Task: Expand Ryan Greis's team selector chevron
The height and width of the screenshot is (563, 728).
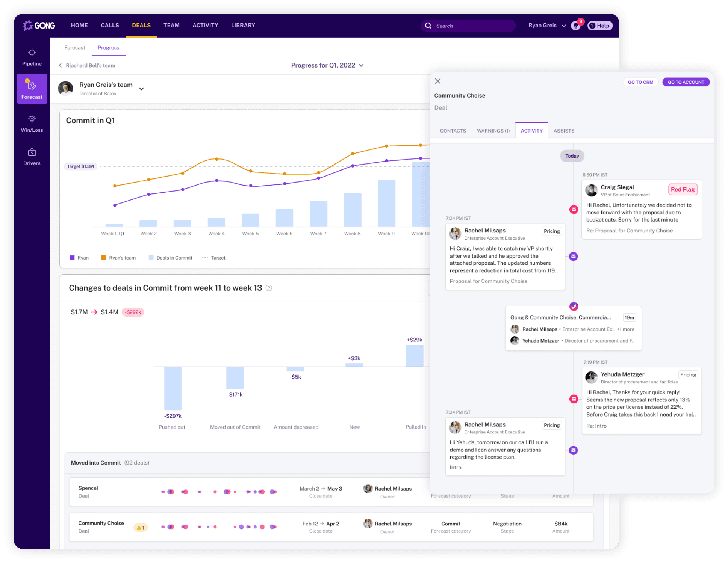Action: coord(141,89)
